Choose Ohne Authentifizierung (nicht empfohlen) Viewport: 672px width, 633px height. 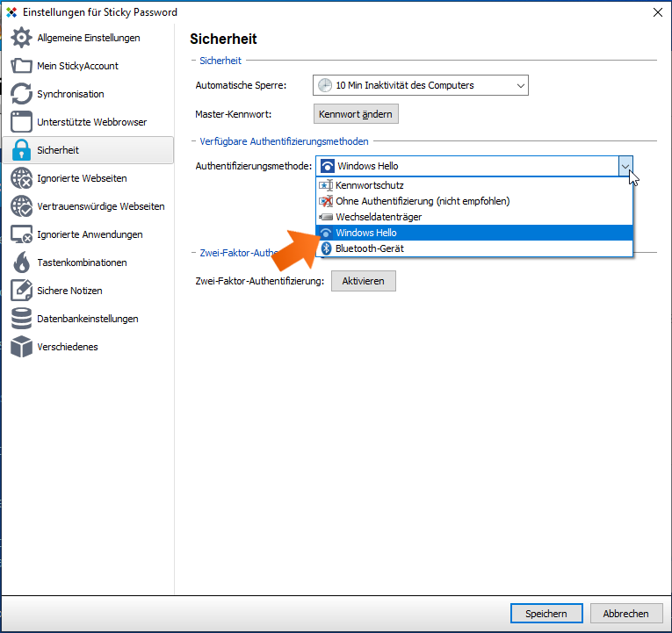tap(474, 201)
